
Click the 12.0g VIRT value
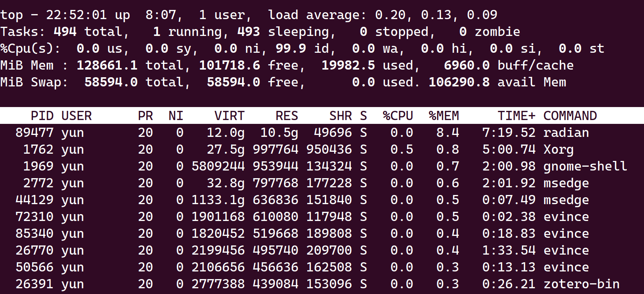click(x=226, y=133)
